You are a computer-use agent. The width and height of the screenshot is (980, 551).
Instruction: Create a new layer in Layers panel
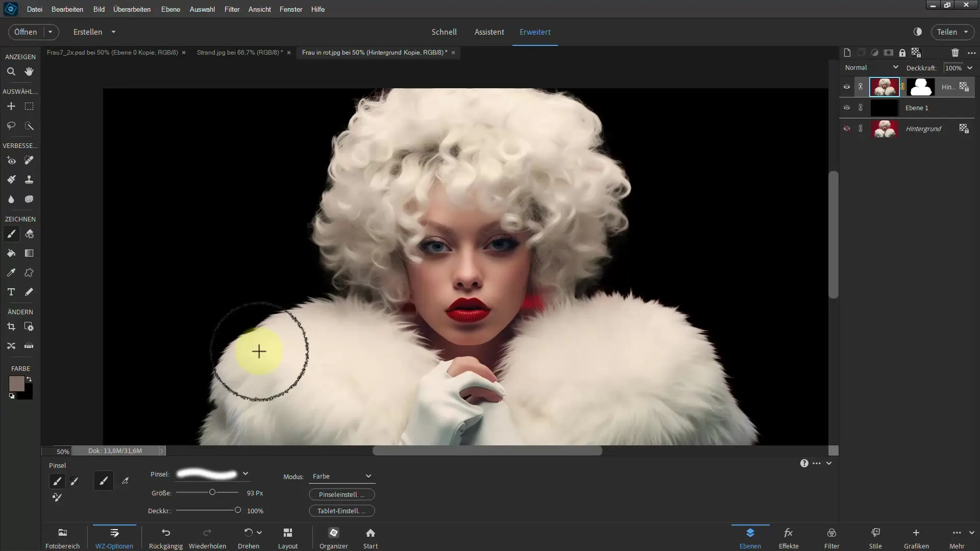click(847, 53)
